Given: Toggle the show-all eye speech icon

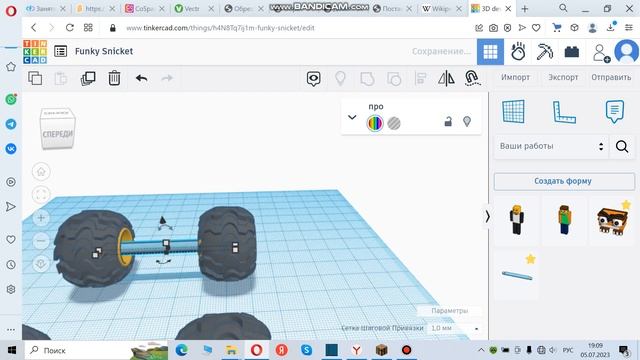Looking at the screenshot, I should point(313,78).
